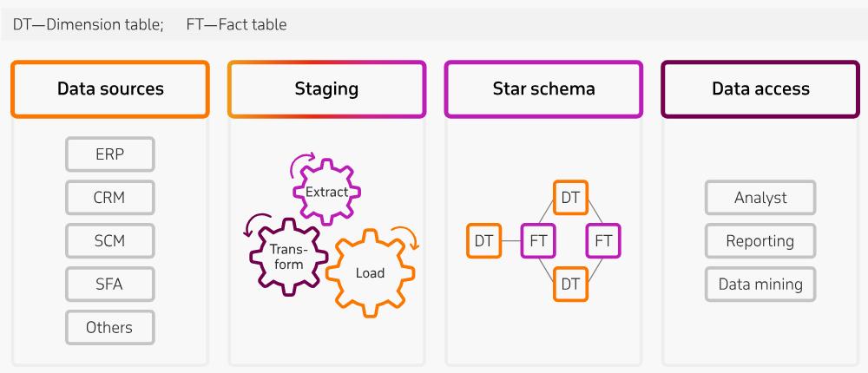Choose the SCM source box
Viewport: 868px width, 373px height.
click(x=109, y=240)
